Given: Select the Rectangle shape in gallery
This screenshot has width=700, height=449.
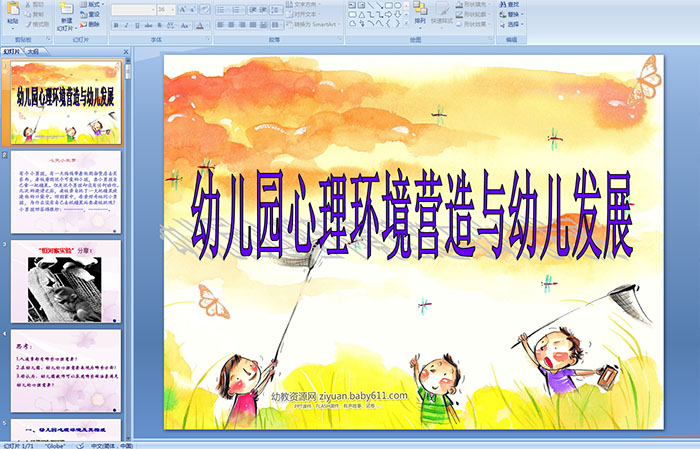Looking at the screenshot, I should click(x=389, y=5).
